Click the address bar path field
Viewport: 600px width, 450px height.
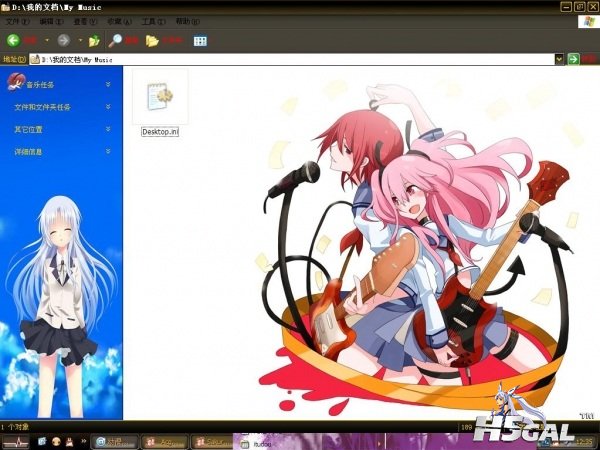(292, 59)
